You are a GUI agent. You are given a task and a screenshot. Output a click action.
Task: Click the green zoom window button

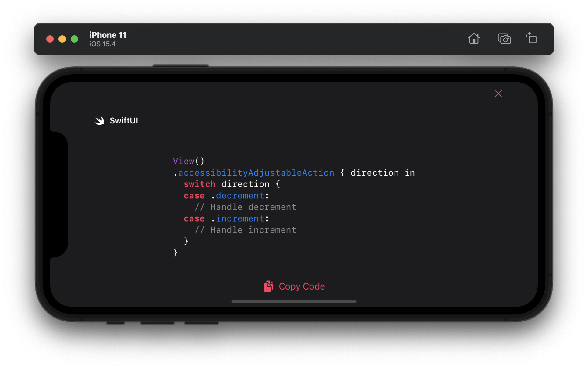(x=74, y=39)
